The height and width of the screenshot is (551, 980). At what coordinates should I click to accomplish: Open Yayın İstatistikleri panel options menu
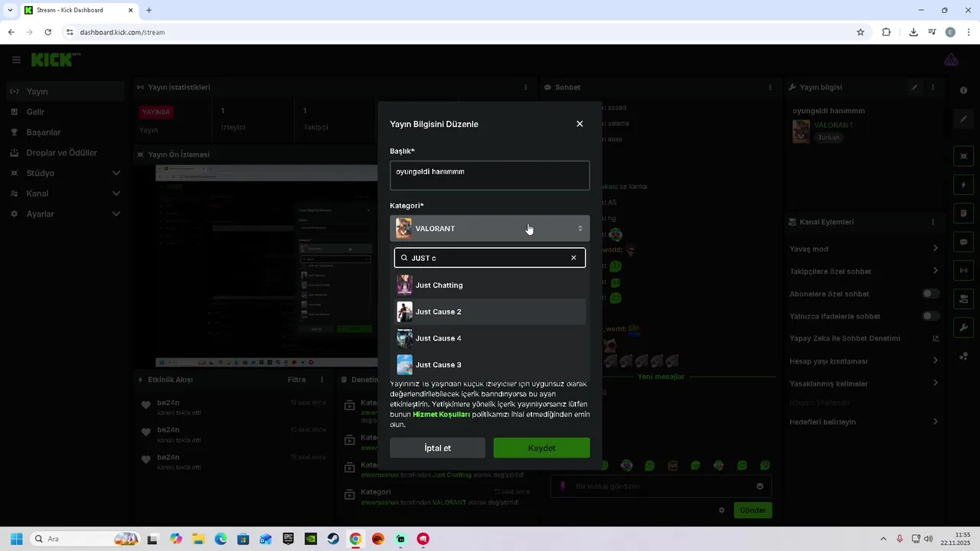click(x=525, y=87)
